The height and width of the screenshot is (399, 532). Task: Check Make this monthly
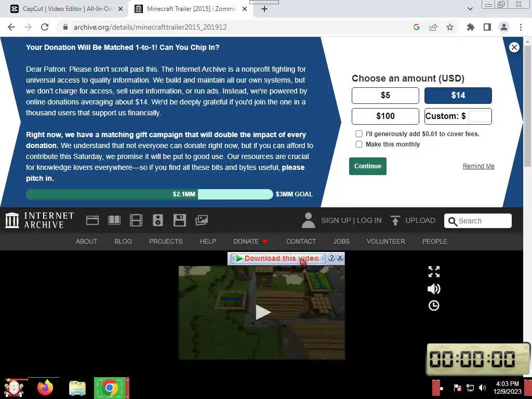coord(359,144)
